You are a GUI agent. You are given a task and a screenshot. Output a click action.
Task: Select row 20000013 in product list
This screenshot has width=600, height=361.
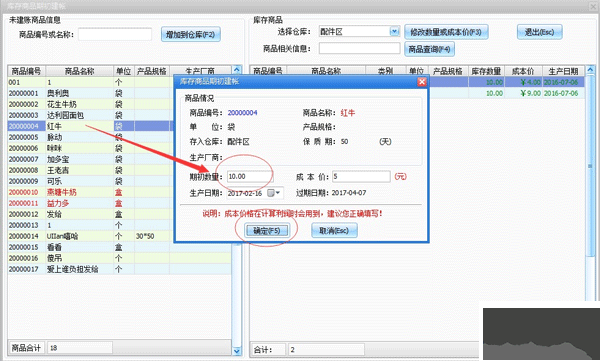click(119, 225)
